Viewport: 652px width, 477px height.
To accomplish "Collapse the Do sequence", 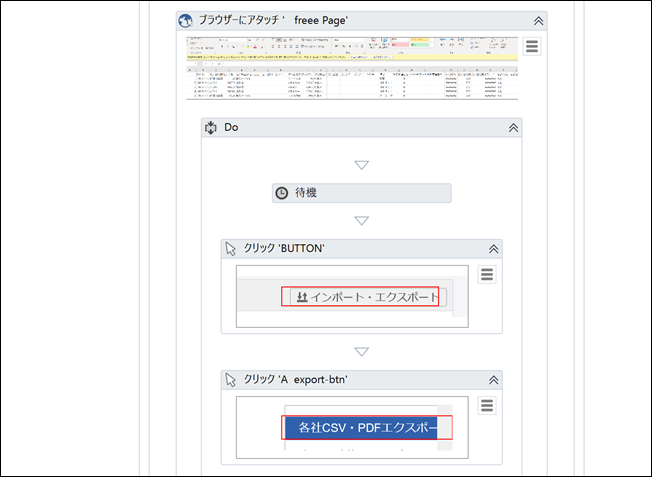I will pyautogui.click(x=514, y=128).
